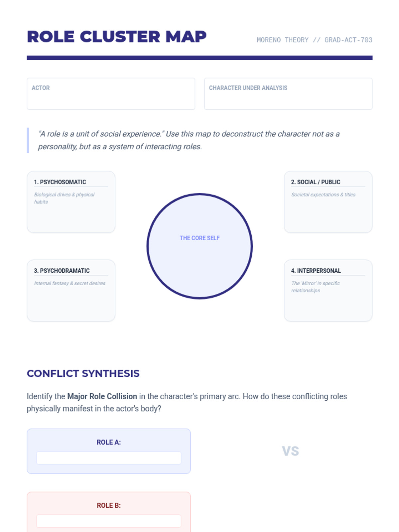Screen dimensions: 399x532
Task: Click the Role A text input
Action: click(x=109, y=458)
